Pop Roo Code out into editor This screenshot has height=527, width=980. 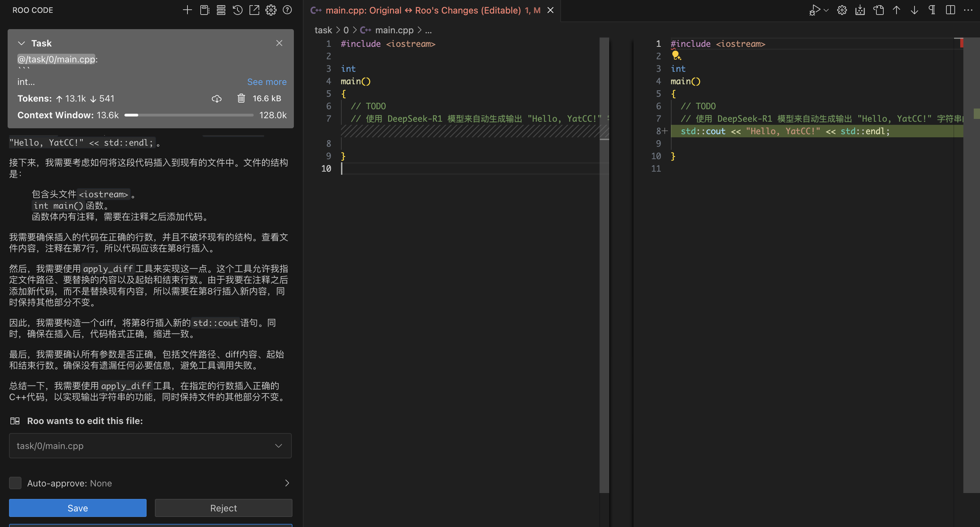click(x=254, y=10)
